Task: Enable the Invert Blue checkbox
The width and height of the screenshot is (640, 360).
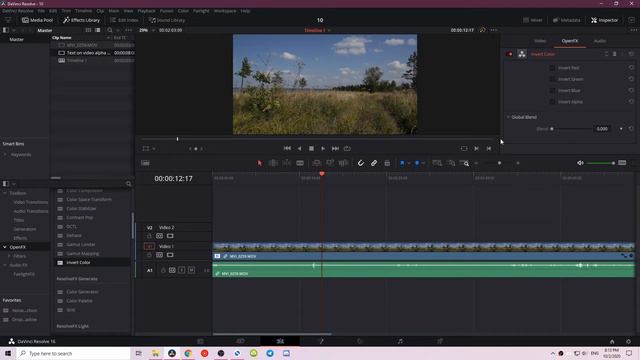Action: pyautogui.click(x=552, y=91)
